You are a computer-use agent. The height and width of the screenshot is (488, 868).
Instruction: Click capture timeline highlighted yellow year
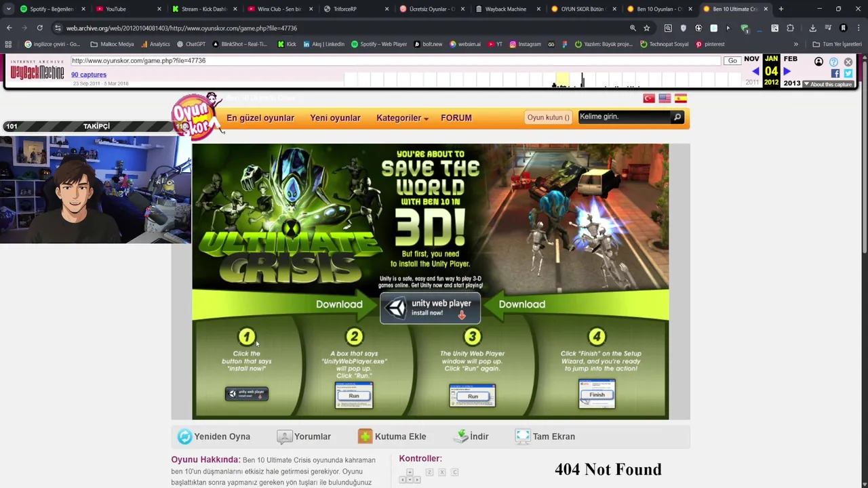tap(562, 79)
